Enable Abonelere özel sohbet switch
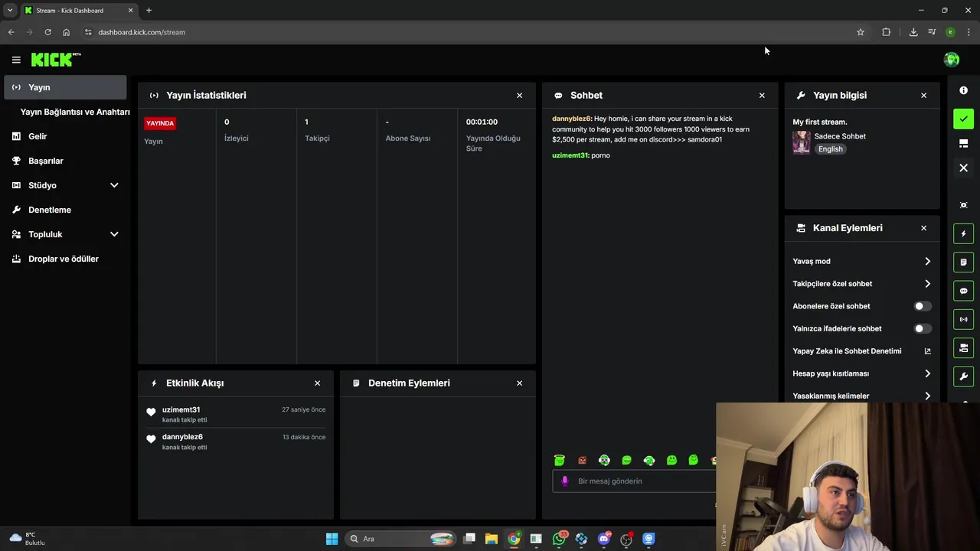Viewport: 980px width, 551px height. tap(923, 306)
